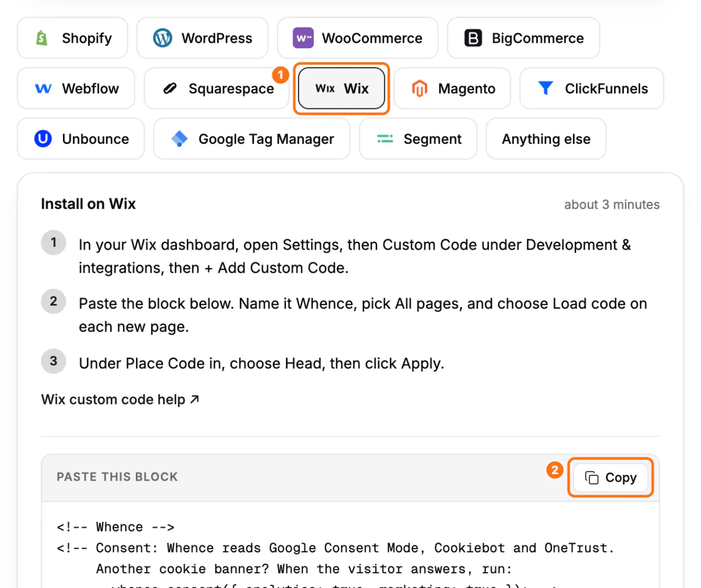Click the WordPress logo icon

pyautogui.click(x=163, y=38)
